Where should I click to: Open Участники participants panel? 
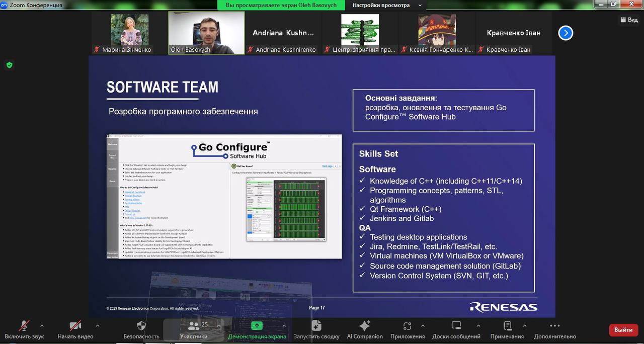point(194,326)
